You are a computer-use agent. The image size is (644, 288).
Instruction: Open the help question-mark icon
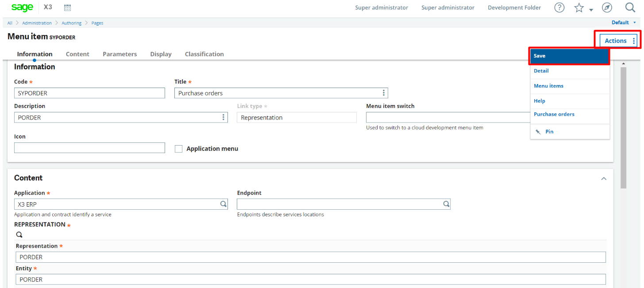(559, 7)
